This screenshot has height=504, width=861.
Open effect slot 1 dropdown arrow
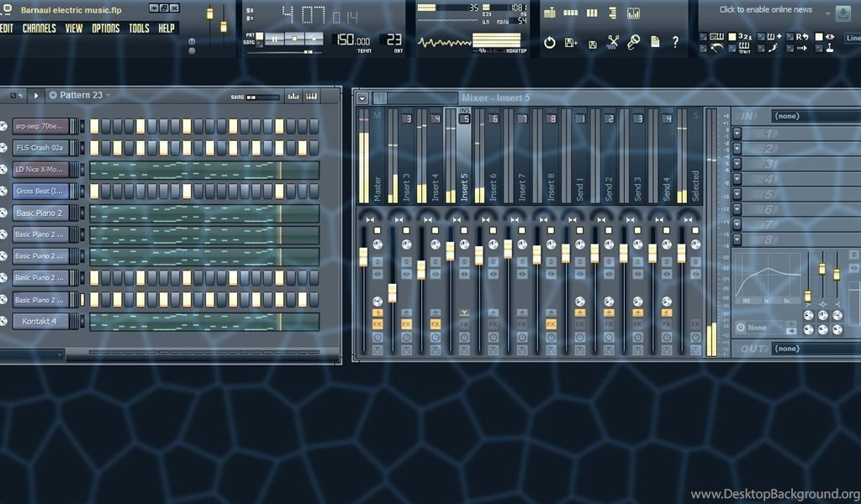[x=737, y=134]
